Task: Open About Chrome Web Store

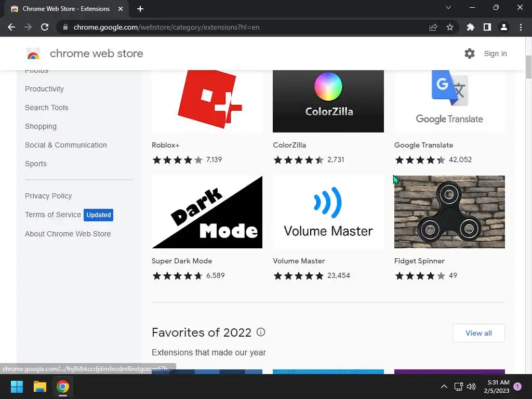Action: (x=68, y=234)
